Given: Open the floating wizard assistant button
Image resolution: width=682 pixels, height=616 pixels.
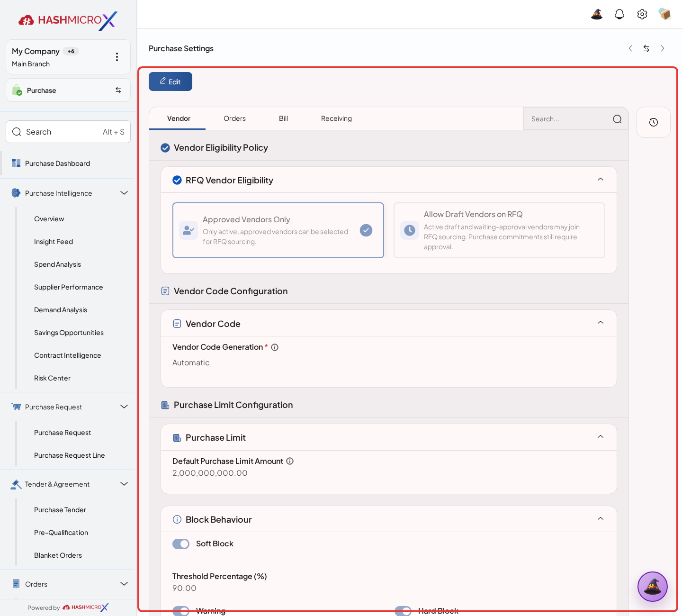Looking at the screenshot, I should (x=653, y=587).
